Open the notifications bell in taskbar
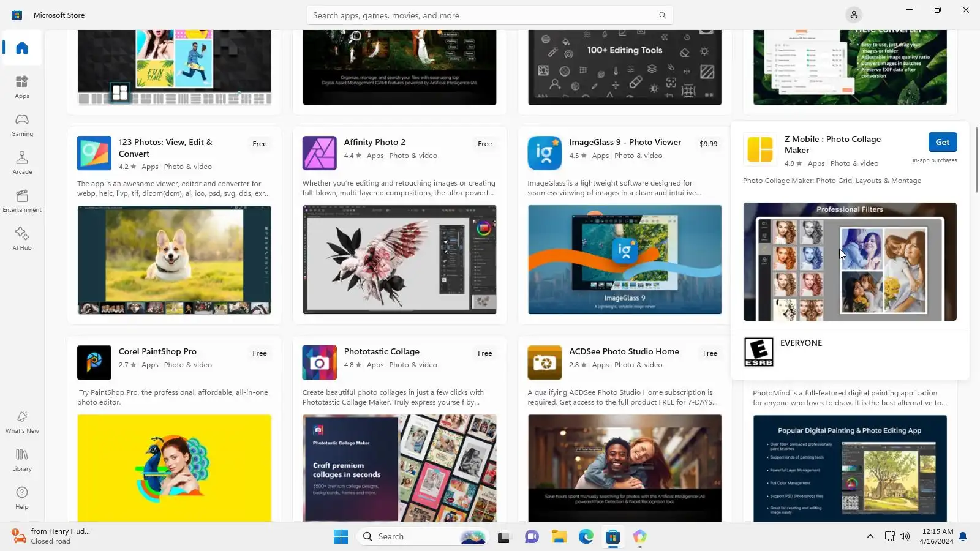The image size is (980, 551). click(x=963, y=537)
